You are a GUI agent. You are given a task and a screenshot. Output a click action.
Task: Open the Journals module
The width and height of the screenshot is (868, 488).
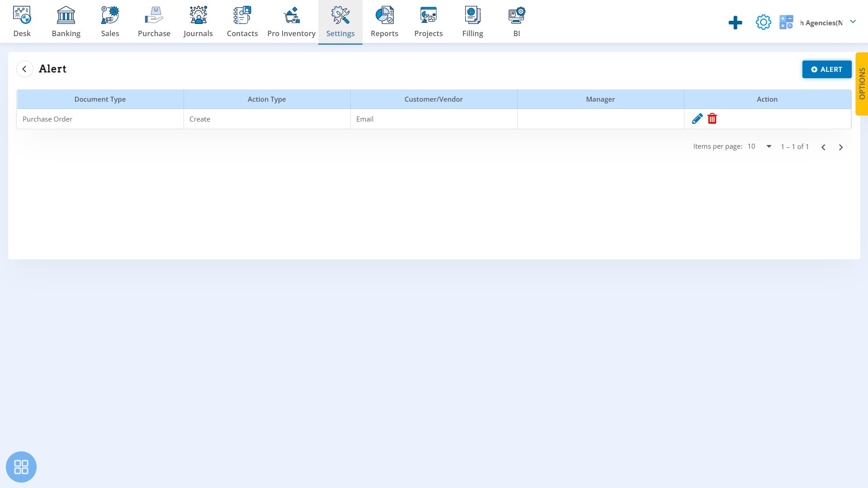tap(198, 21)
